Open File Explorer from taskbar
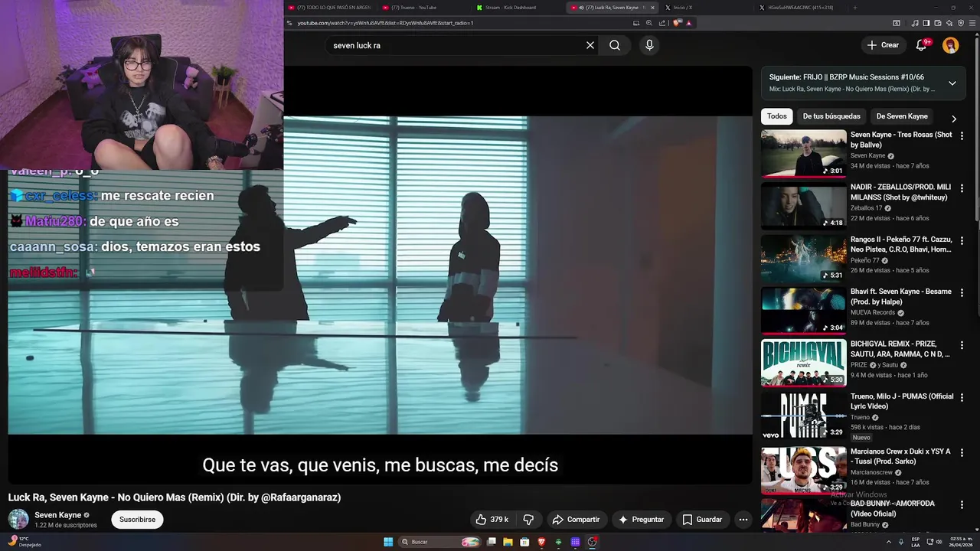980x551 pixels. point(508,542)
